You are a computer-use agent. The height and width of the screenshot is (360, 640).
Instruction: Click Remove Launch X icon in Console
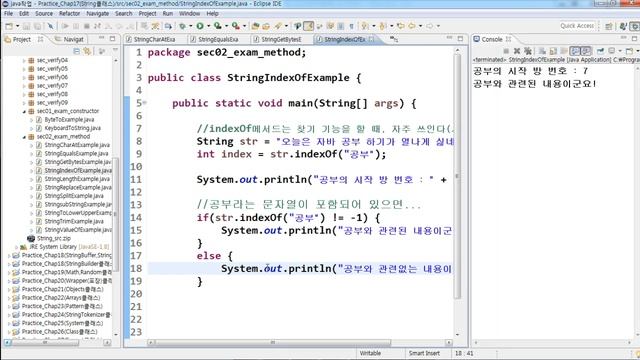(x=517, y=51)
